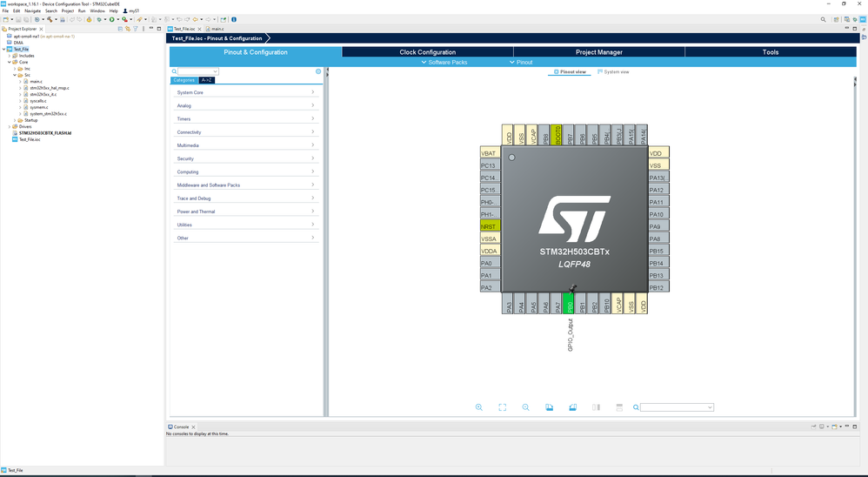Viewport: 868px width, 477px height.
Task: Select the NRST pin on the chip
Action: click(490, 226)
